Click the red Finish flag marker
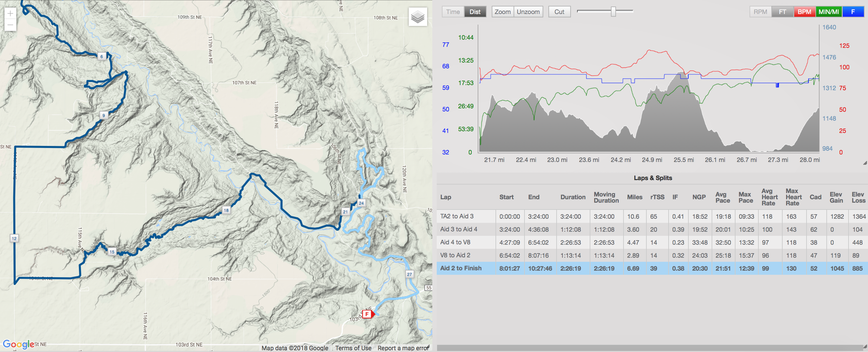Screen dimensions: 868x352 [368, 314]
